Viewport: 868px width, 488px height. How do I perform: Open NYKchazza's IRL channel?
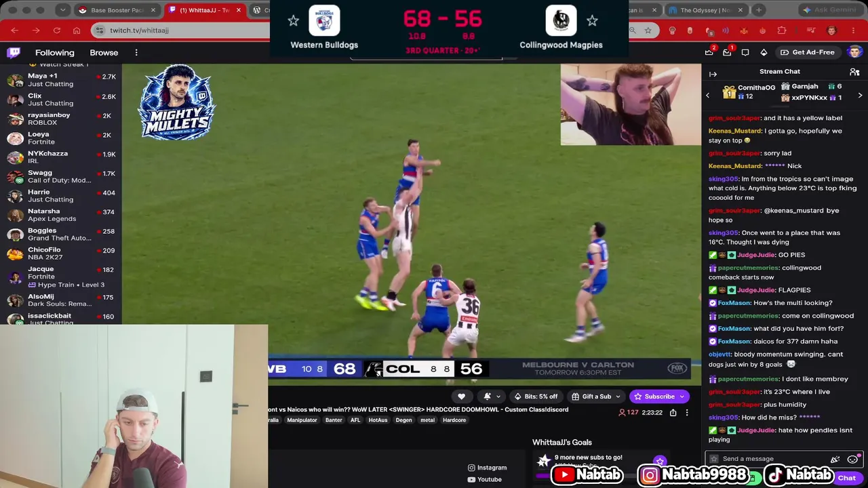pos(61,157)
